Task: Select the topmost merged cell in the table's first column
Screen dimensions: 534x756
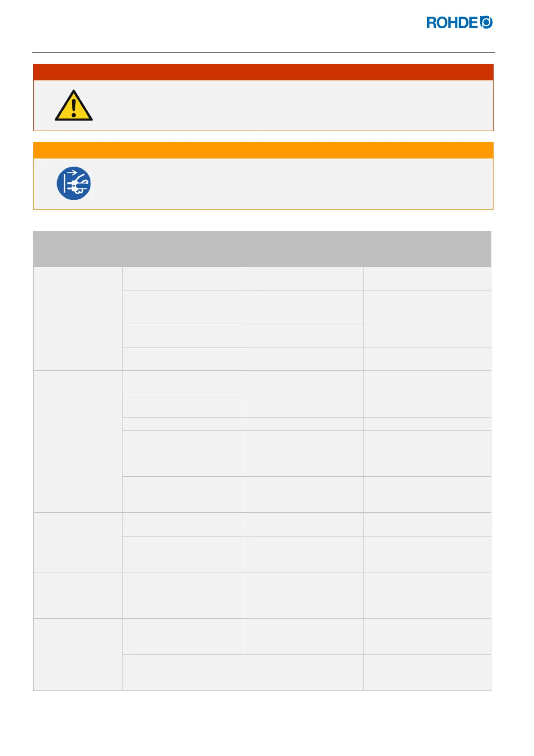Action: point(78,319)
